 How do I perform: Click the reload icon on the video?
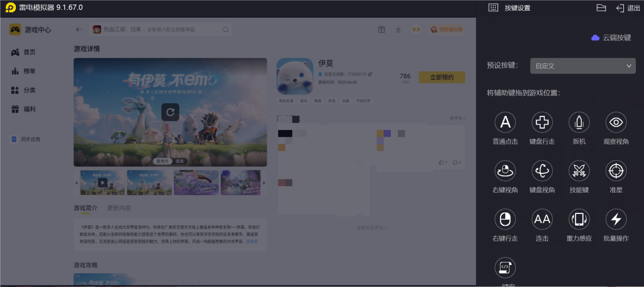coord(170,112)
